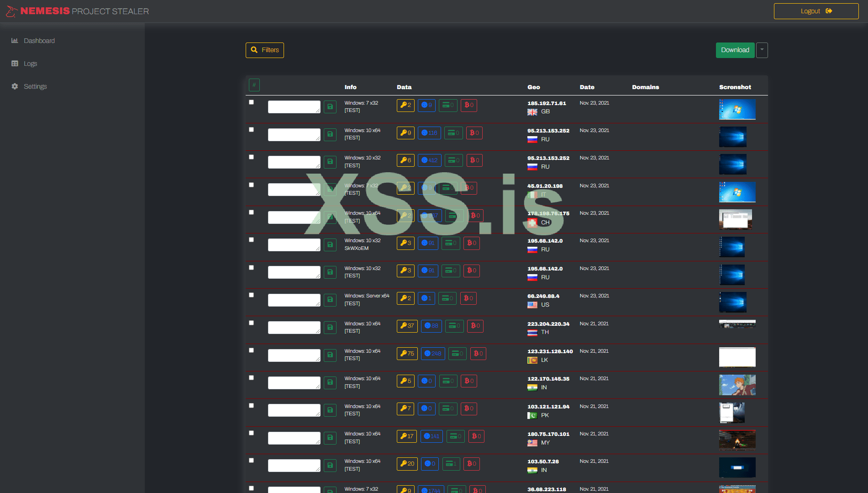868x493 pixels.
Task: Open the blue 248 badge
Action: coord(433,354)
